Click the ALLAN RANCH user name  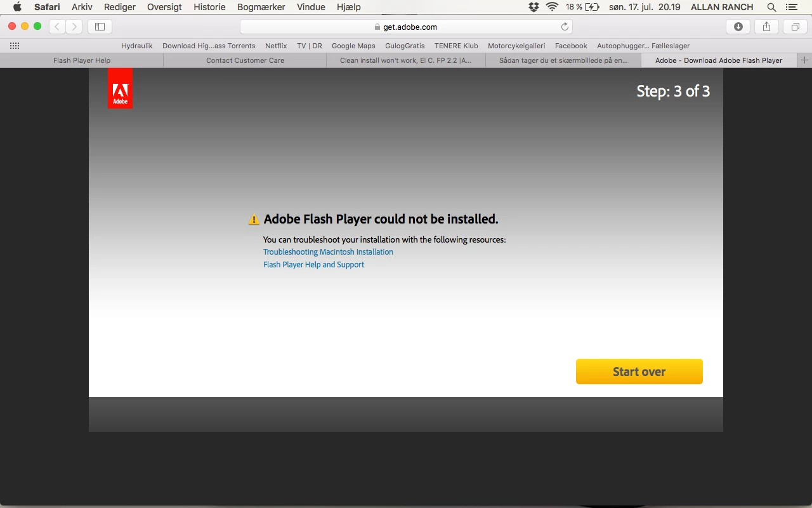pos(722,7)
